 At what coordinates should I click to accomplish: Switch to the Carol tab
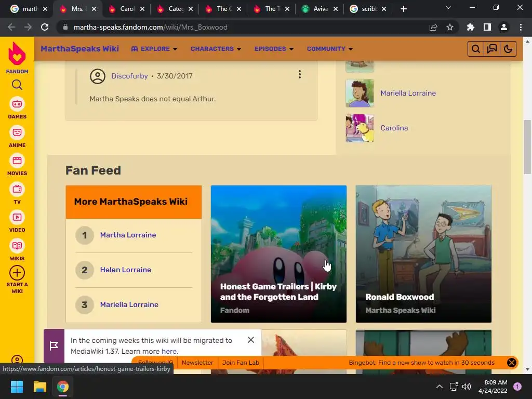coord(126,9)
